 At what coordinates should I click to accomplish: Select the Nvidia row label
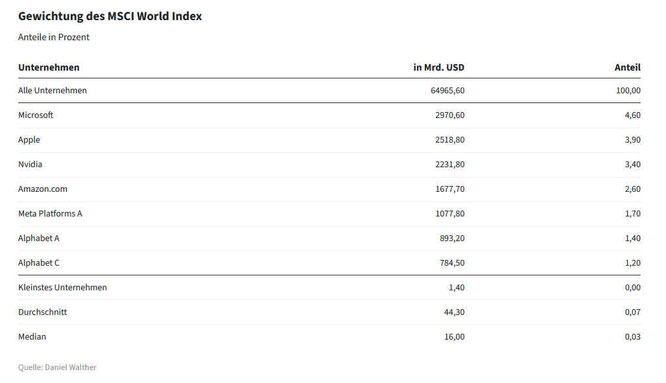click(30, 164)
